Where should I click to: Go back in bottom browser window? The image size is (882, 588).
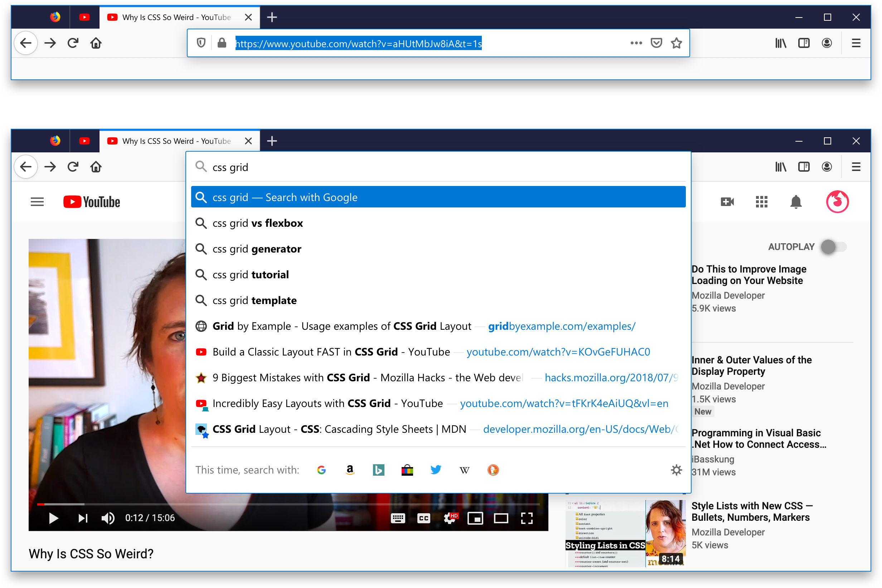[x=25, y=167]
